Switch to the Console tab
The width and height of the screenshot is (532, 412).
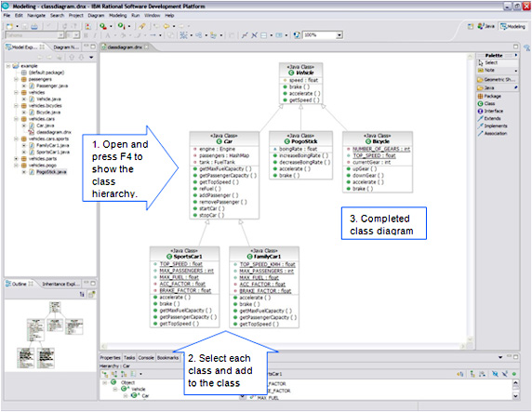[146, 358]
